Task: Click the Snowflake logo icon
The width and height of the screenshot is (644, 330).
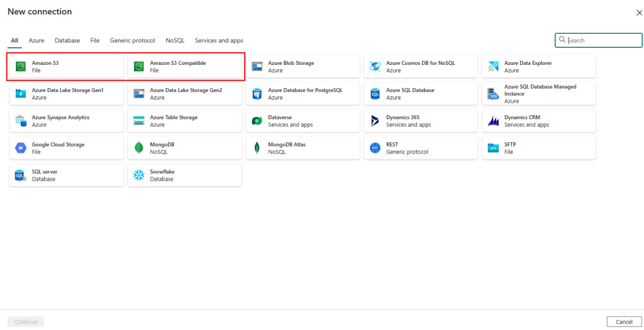Action: tap(139, 175)
